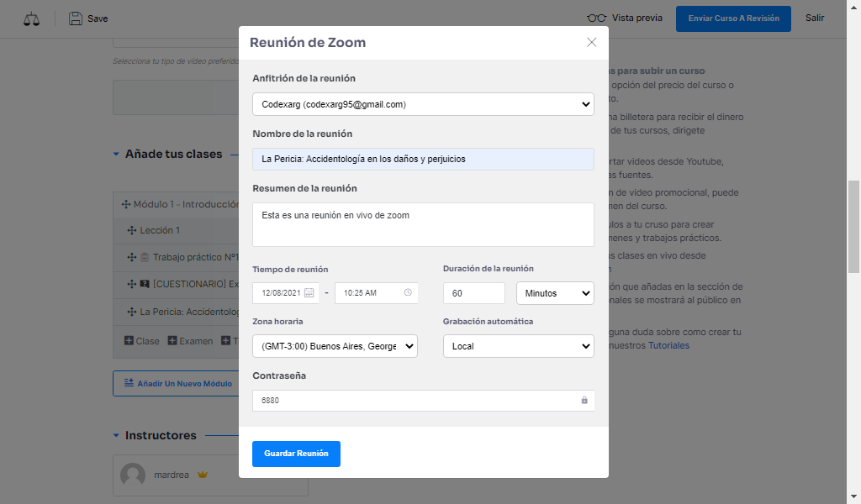This screenshot has width=861, height=504.
Task: Collapse the Añade tus clases section
Action: [x=116, y=154]
